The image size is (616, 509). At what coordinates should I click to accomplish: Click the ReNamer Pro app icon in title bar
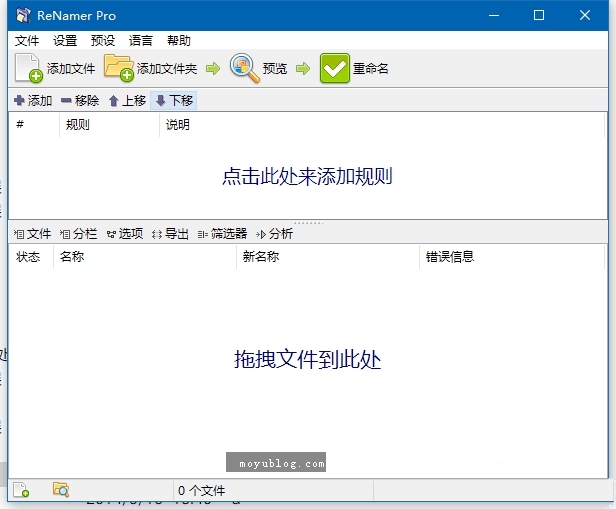(23, 15)
